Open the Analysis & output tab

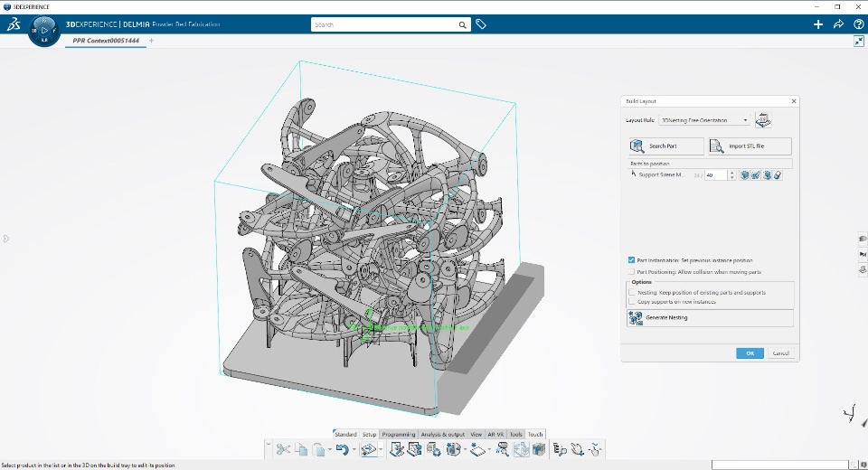click(x=442, y=435)
